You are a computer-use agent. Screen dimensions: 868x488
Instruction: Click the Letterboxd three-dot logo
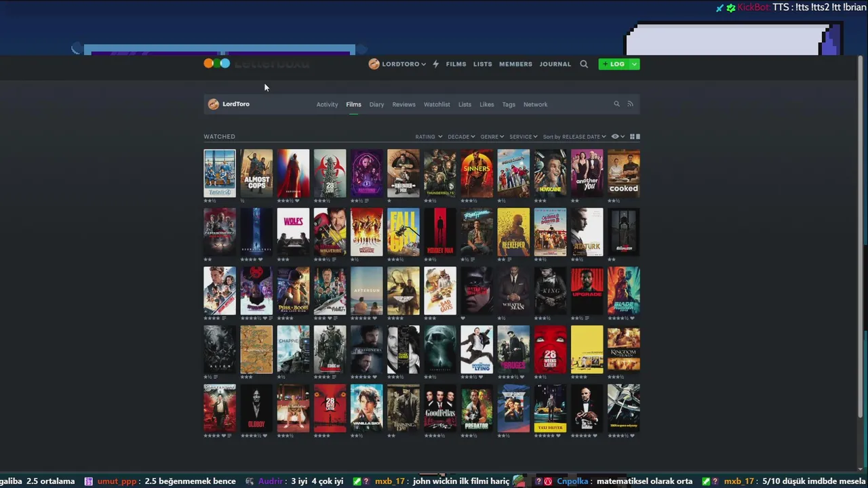pyautogui.click(x=217, y=64)
